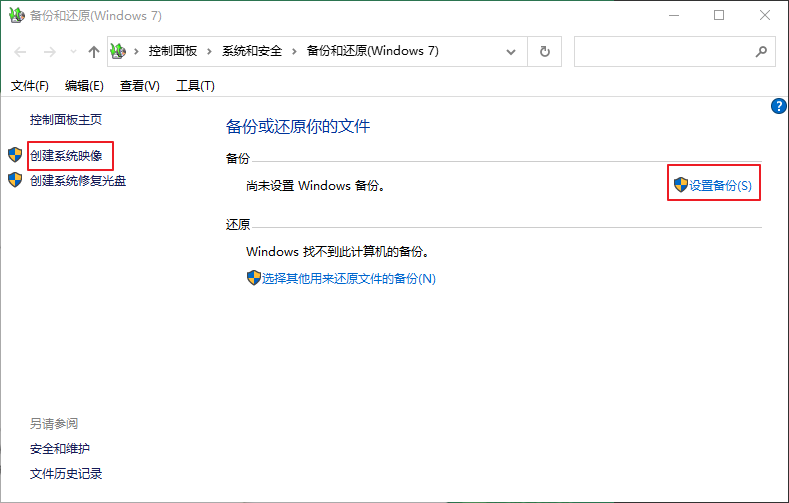Viewport: 789px width, 503px height.
Task: Open 文件历史记录 link
Action: click(66, 474)
